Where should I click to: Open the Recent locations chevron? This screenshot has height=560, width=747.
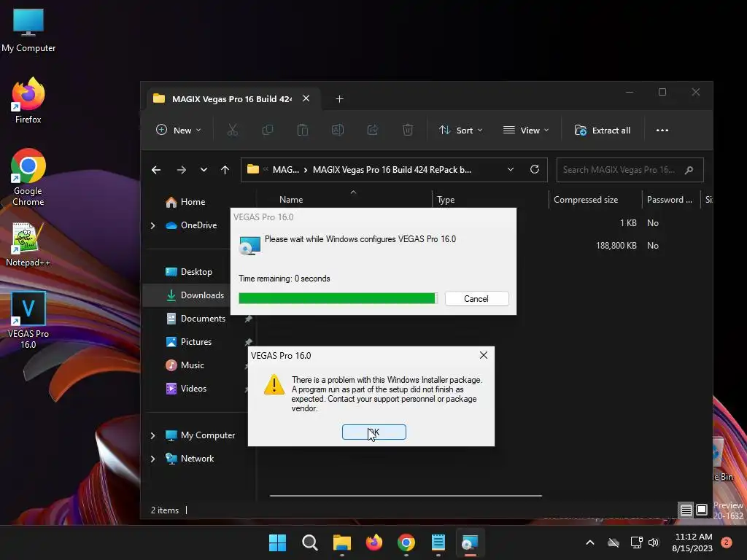tap(204, 170)
